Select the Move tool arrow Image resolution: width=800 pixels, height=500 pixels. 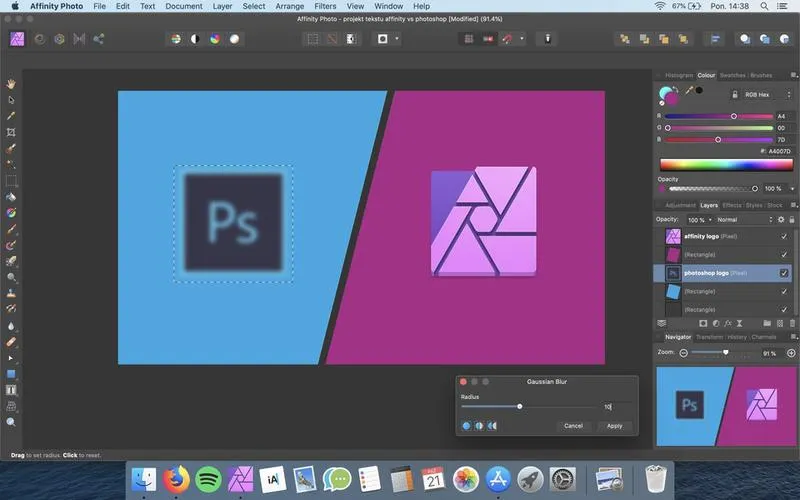tap(11, 100)
